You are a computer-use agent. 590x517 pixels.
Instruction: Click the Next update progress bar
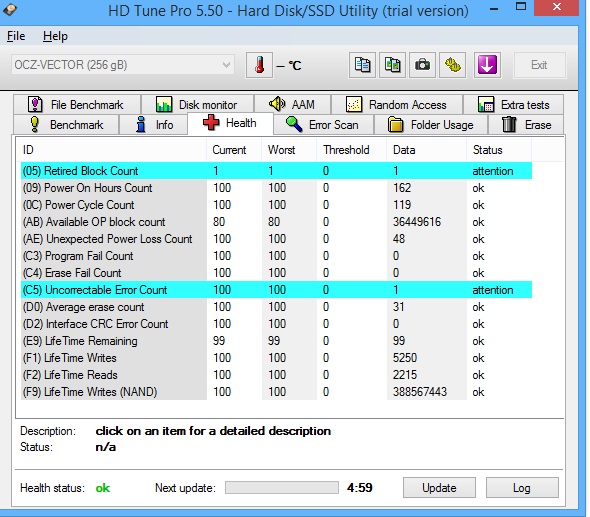click(x=282, y=488)
